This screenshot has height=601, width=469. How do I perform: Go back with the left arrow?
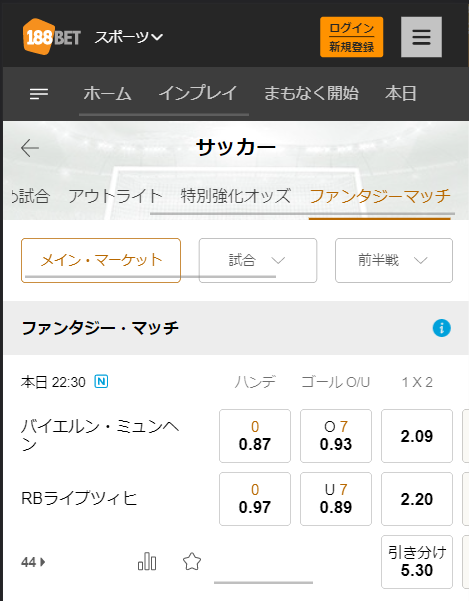tap(30, 148)
